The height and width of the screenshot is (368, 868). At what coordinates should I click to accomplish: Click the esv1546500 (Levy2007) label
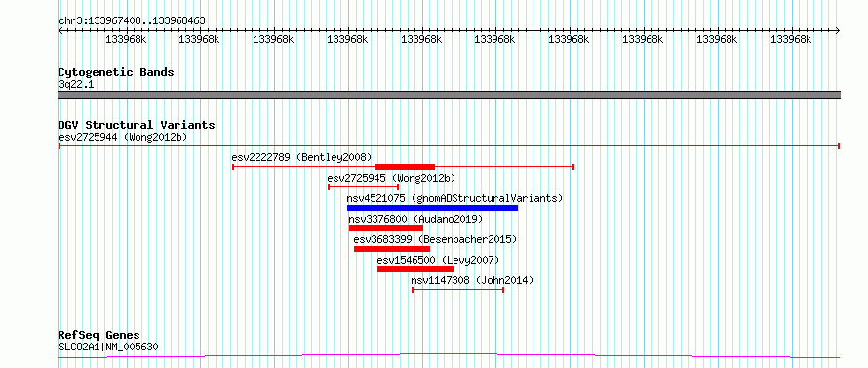click(x=439, y=260)
